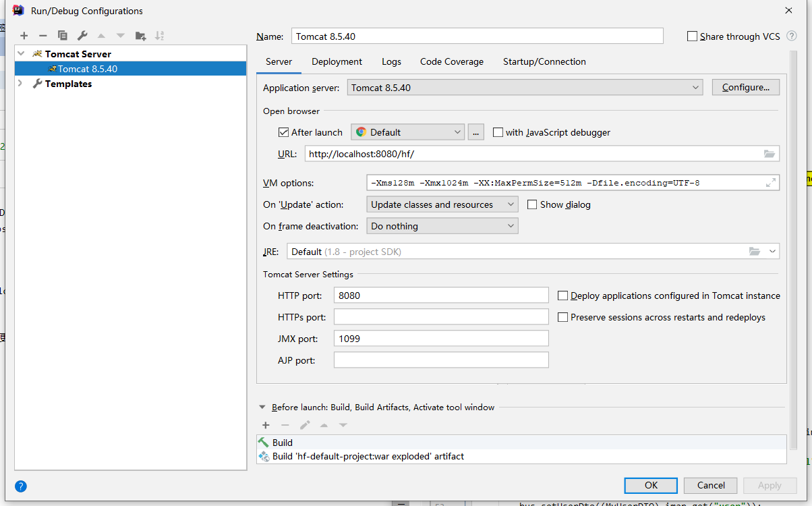
Task: Click the browser ellipsis button
Action: [476, 132]
